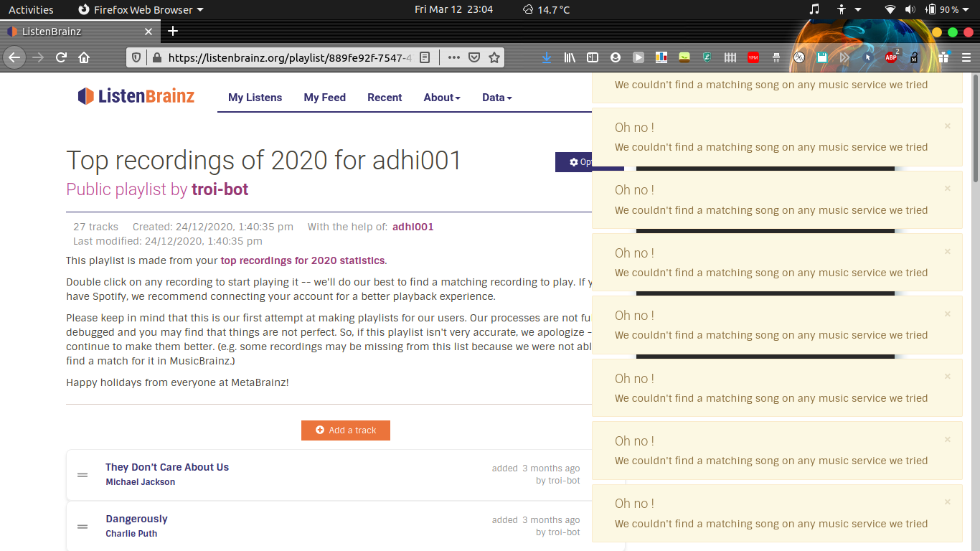Open the Firefox downloads panel
This screenshot has height=551, width=980.
[x=547, y=57]
